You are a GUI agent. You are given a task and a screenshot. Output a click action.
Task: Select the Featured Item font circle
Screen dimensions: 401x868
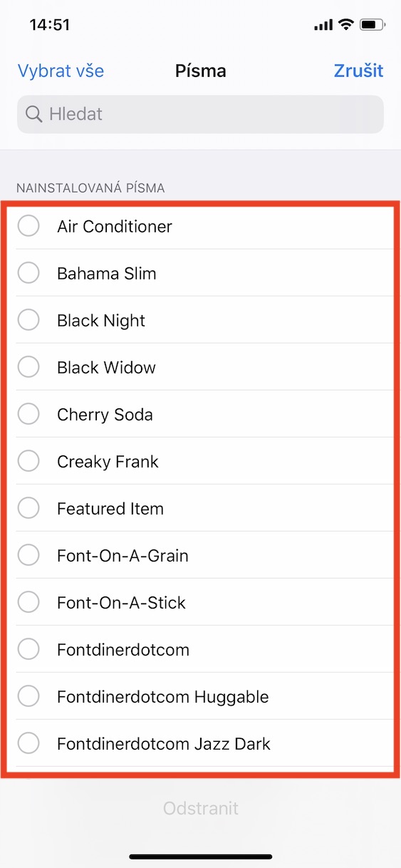click(28, 508)
